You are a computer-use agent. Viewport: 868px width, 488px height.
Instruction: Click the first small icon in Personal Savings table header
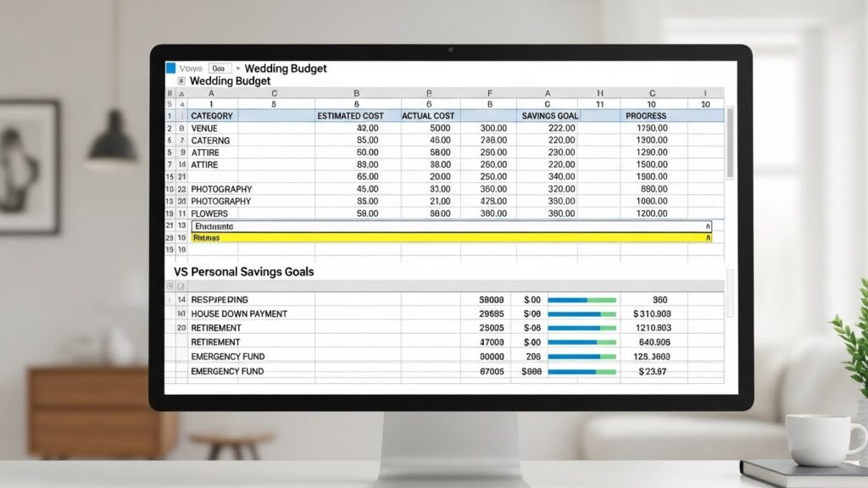(x=170, y=287)
